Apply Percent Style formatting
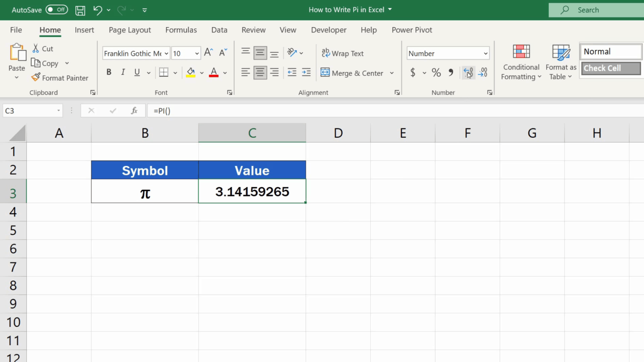 [x=436, y=72]
